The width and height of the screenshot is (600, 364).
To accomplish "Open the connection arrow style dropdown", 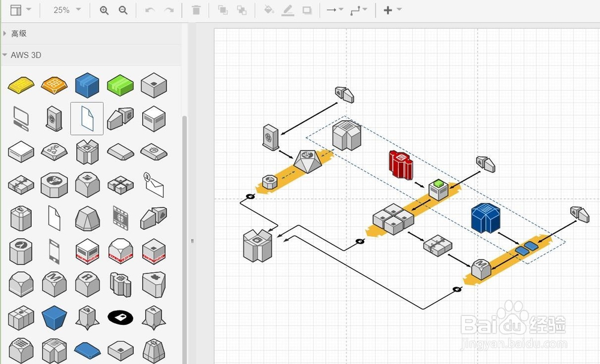I will coord(335,10).
